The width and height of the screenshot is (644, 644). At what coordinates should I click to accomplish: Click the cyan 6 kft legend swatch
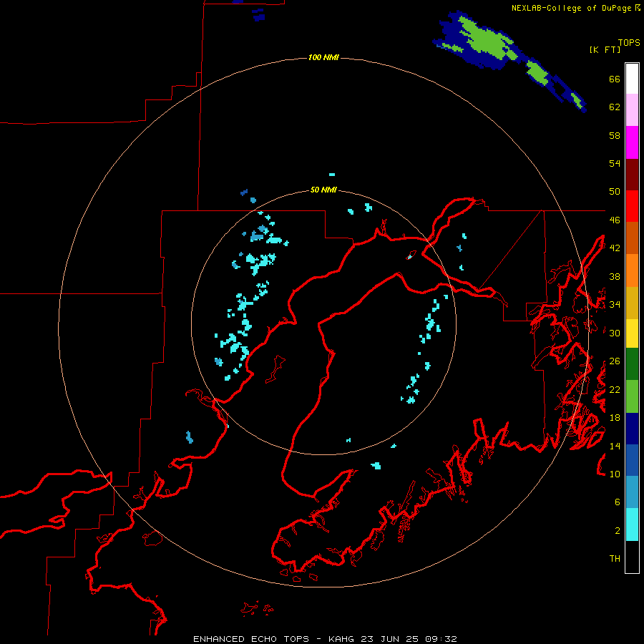coord(632,525)
